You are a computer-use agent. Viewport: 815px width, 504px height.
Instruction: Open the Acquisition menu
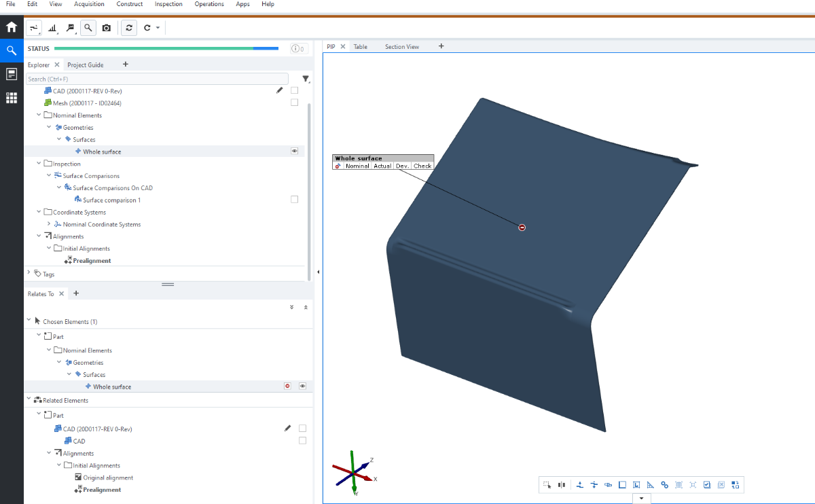(x=89, y=4)
